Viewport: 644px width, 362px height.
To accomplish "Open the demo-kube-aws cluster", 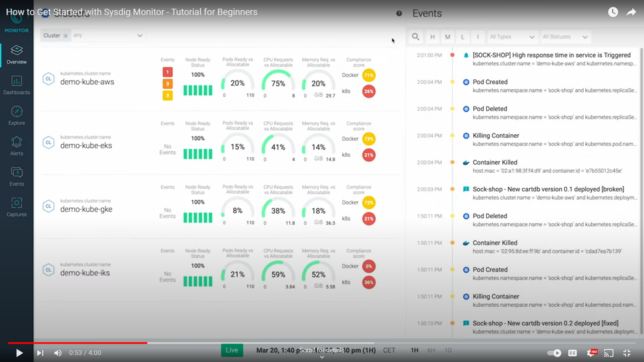I will click(x=87, y=82).
